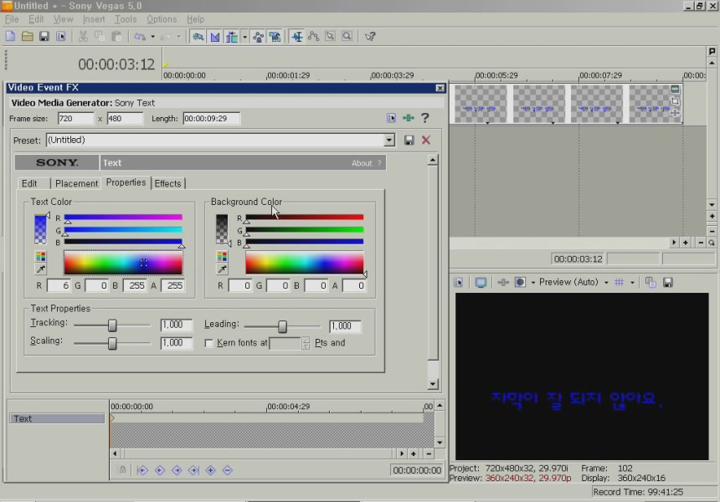Click the Background Color RGB/HSL mode icon
Viewport: 720px width, 502px height.
(222, 256)
